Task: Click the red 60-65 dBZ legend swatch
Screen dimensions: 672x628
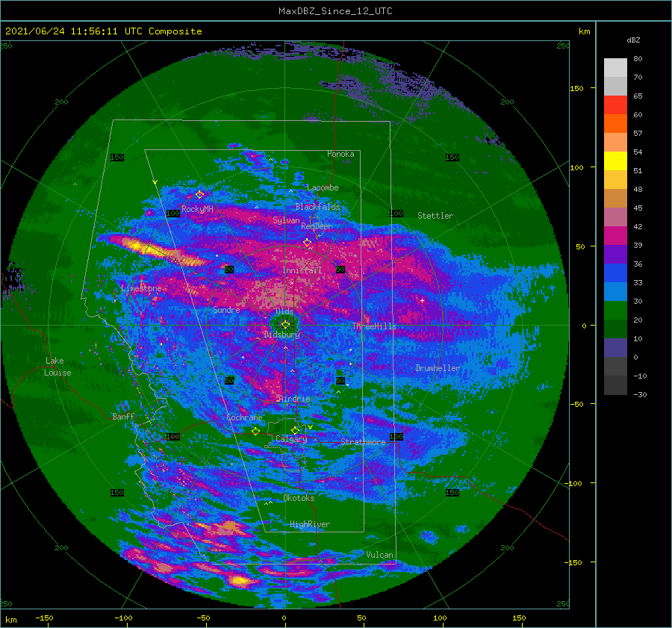Action: click(615, 105)
